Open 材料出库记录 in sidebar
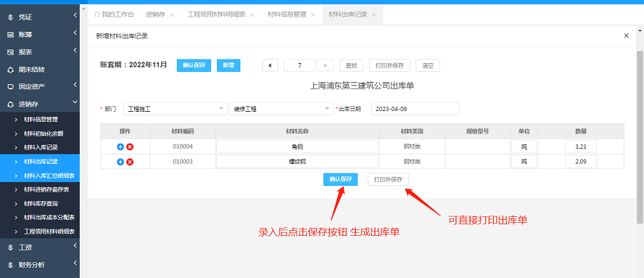This screenshot has width=644, height=278. [x=40, y=161]
